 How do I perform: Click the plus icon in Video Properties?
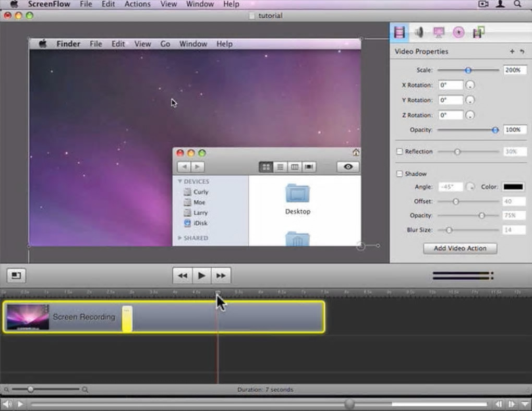pyautogui.click(x=512, y=51)
